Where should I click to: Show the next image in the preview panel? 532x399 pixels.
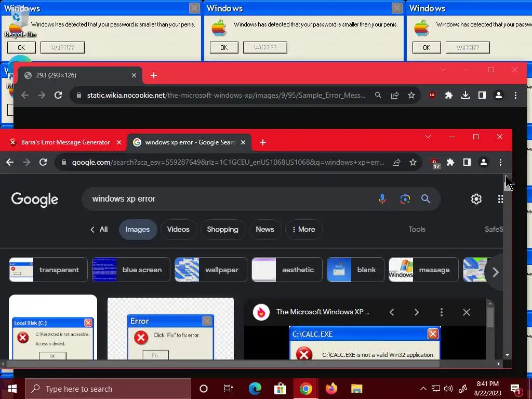click(x=417, y=312)
